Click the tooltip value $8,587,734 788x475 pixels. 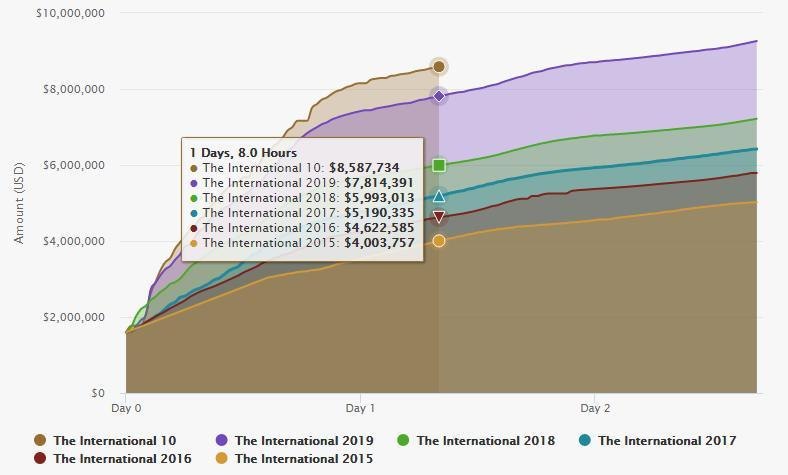click(x=364, y=168)
